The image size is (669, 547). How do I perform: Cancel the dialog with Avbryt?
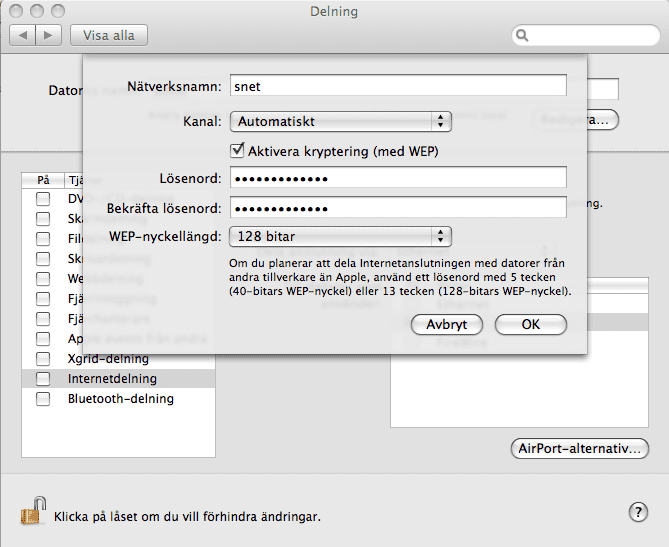tap(446, 325)
